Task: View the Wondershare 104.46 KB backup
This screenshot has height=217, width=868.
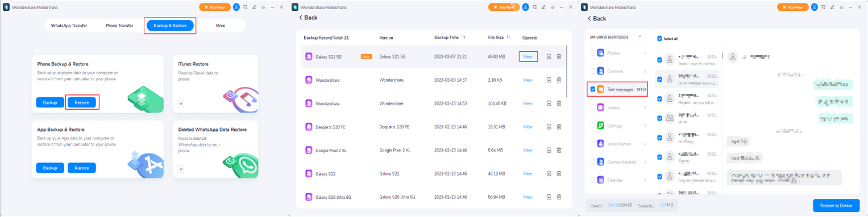Action: click(x=528, y=103)
